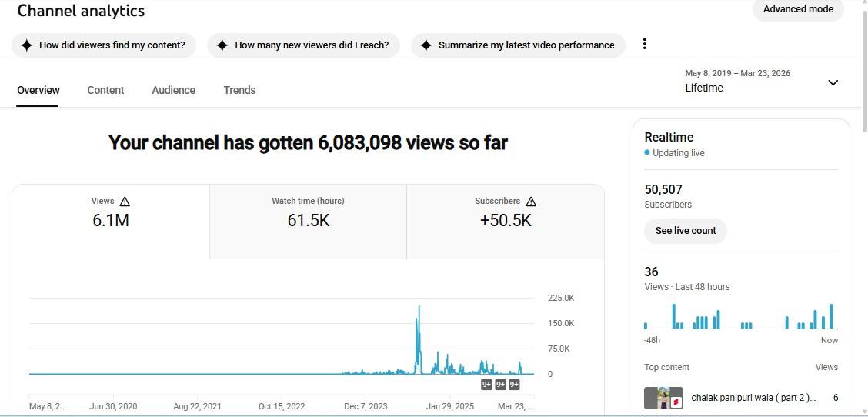Select the Subscribers metric card
Screen dimensions: 868x417
point(505,222)
